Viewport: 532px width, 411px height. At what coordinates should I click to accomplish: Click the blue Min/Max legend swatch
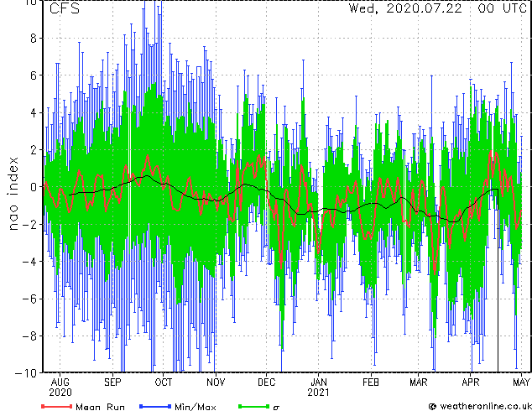click(155, 406)
